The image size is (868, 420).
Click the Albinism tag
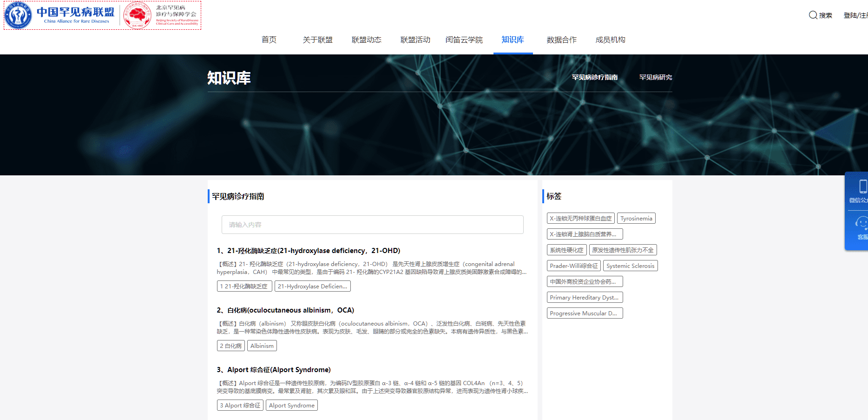coord(262,346)
